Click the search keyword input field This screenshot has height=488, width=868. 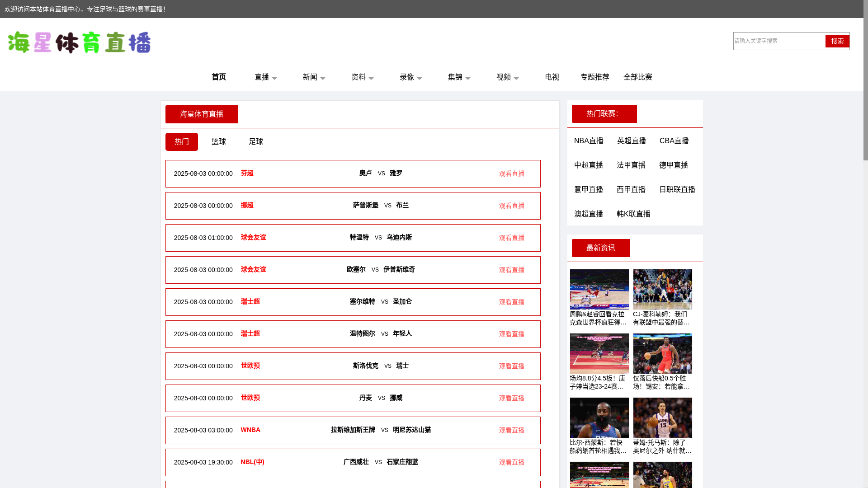tap(779, 41)
